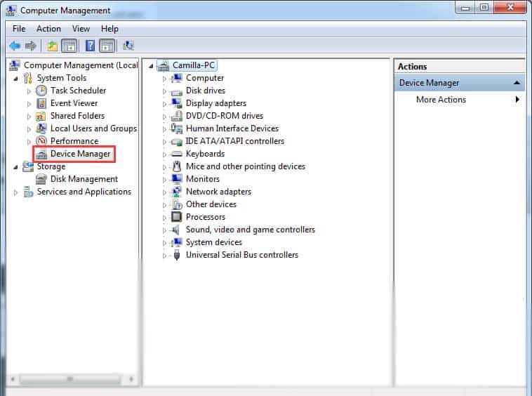Open the File menu
This screenshot has height=396, width=532.
(19, 29)
